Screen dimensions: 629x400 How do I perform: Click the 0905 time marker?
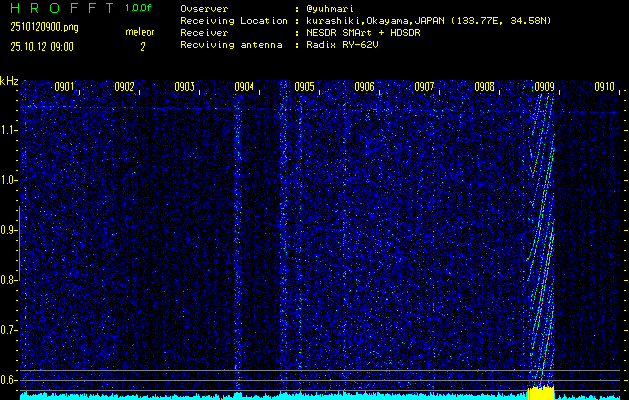click(x=304, y=87)
